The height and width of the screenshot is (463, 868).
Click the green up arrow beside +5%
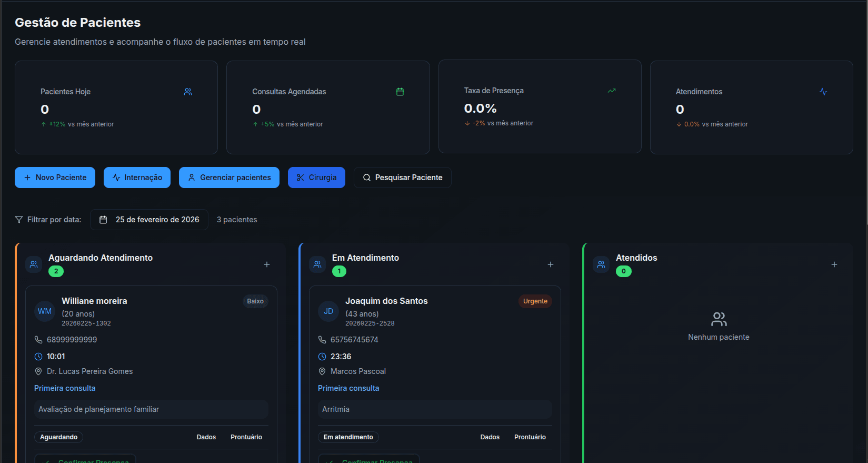[x=255, y=124]
